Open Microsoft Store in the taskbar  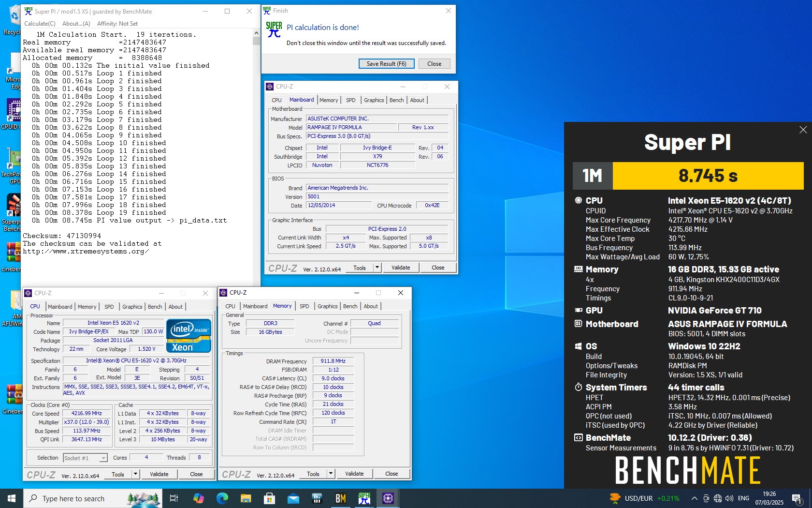point(269,498)
